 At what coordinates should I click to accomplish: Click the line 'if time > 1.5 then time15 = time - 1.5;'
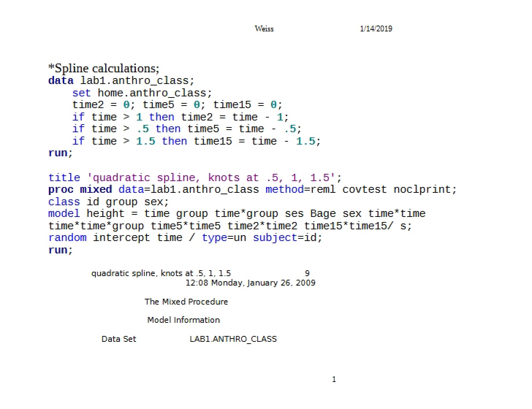[x=197, y=141]
